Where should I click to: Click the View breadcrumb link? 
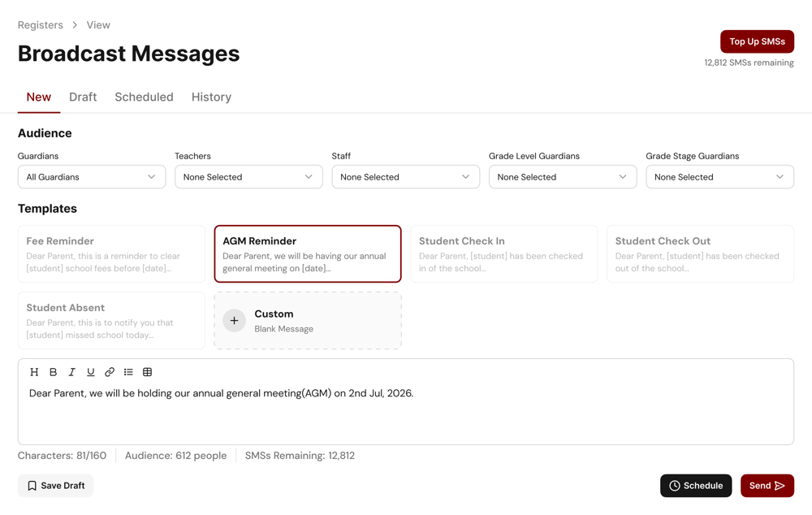tap(98, 25)
